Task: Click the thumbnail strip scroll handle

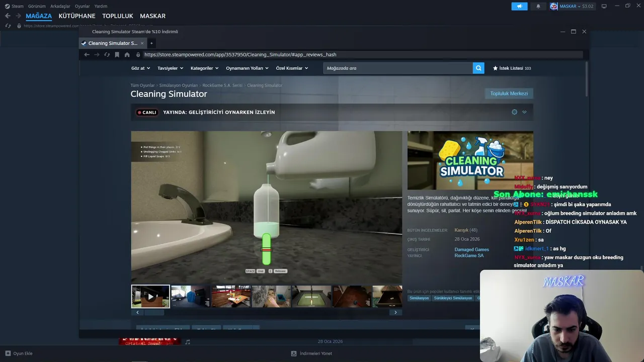Action: tap(154, 312)
